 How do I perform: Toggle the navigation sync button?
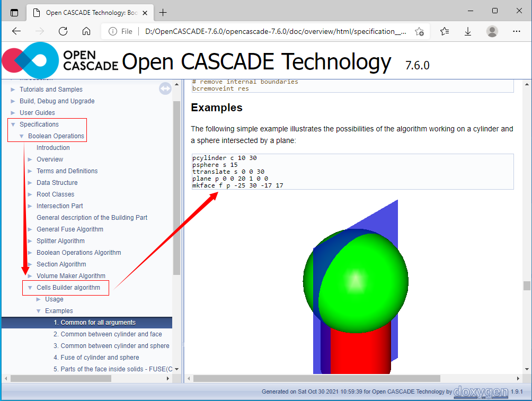click(165, 89)
